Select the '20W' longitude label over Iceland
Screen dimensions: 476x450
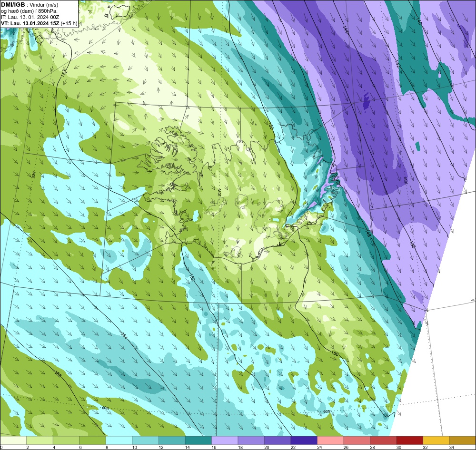point(218,192)
